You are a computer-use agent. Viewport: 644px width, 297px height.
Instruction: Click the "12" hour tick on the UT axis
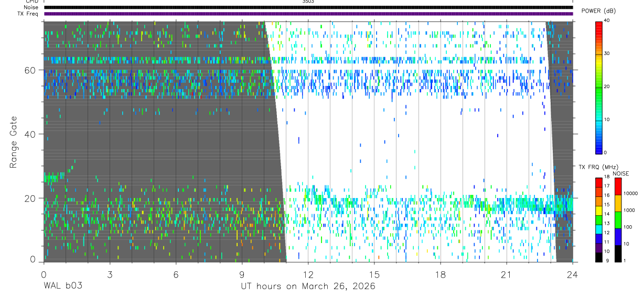[308, 274]
